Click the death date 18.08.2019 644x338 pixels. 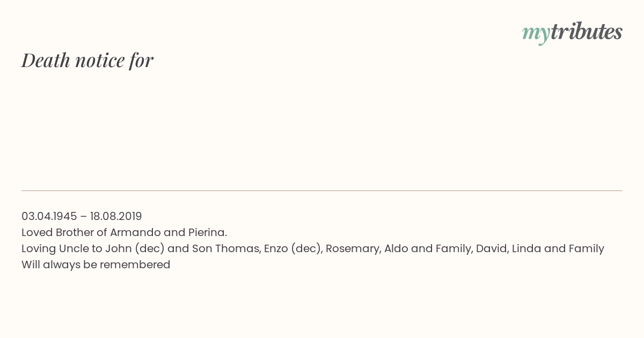click(116, 216)
